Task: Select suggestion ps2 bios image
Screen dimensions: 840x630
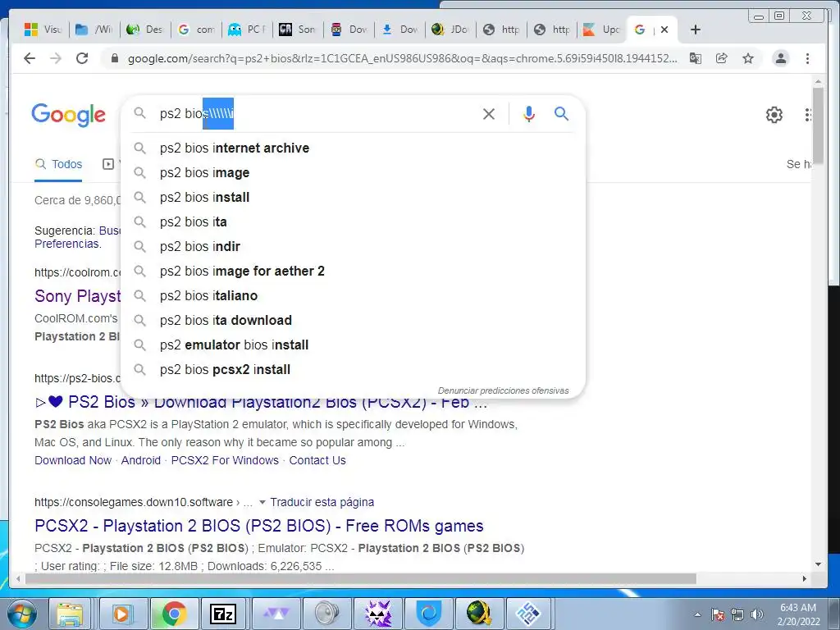Action: click(354, 172)
